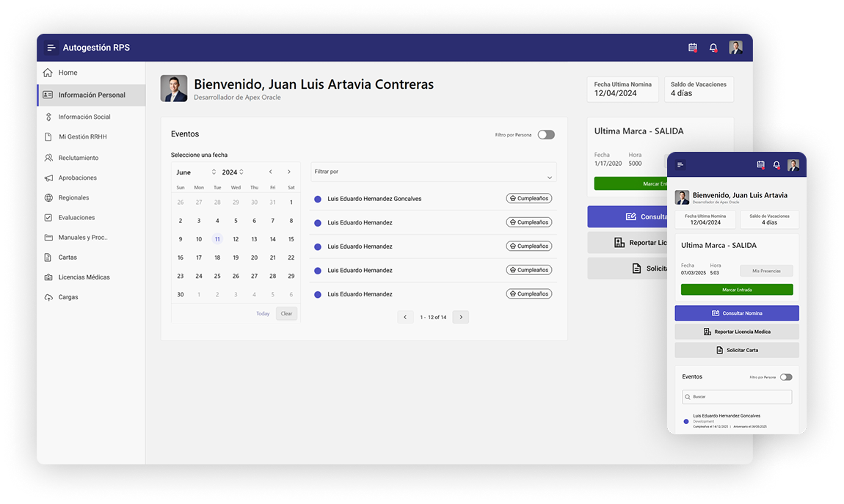Toggle Filtro por Persona on mobile view
The height and width of the screenshot is (504, 844).
tap(786, 377)
